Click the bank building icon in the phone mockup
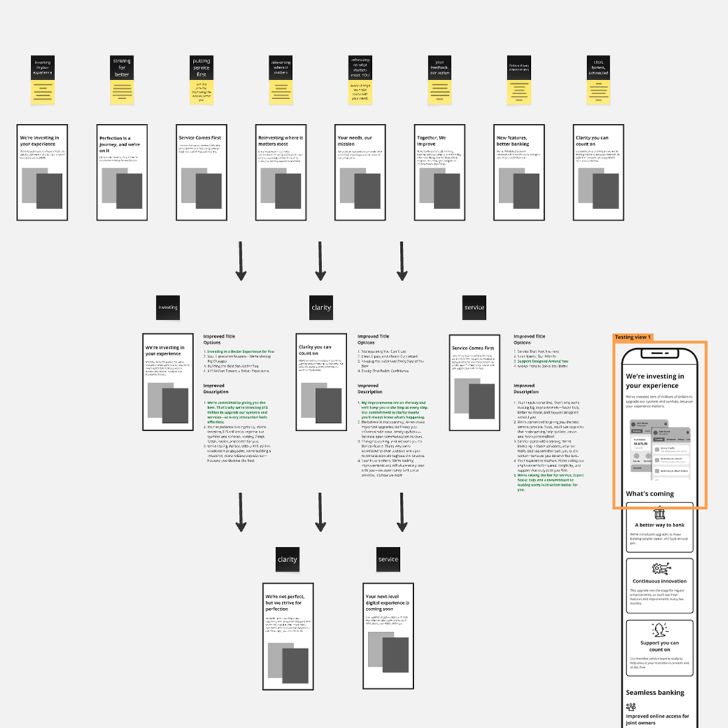The image size is (728, 728). click(x=659, y=513)
